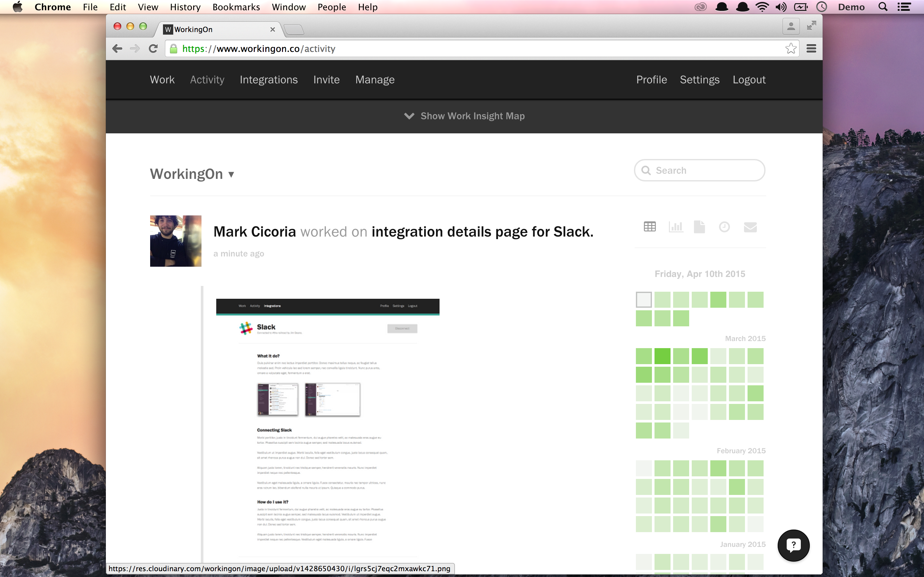Screen dimensions: 924x577
Task: Select the empty outlined April day square
Action: (x=644, y=300)
